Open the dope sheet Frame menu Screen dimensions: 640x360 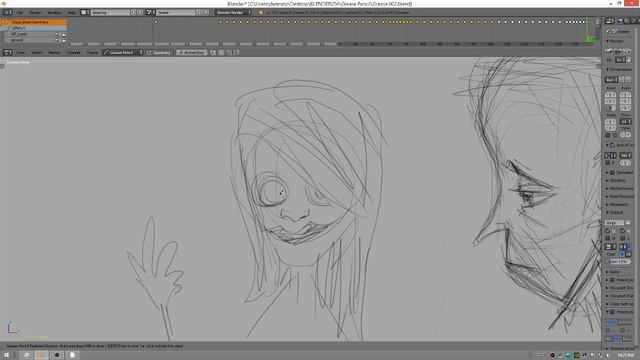[92, 53]
